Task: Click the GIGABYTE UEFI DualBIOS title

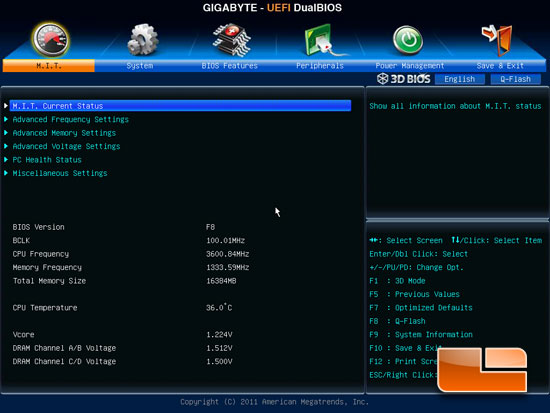Action: coord(272,8)
